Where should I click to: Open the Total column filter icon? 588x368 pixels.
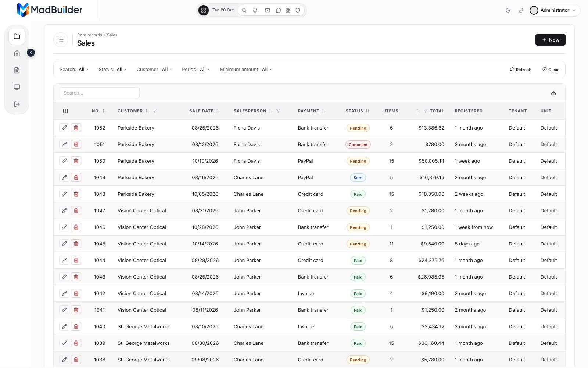[x=426, y=111]
